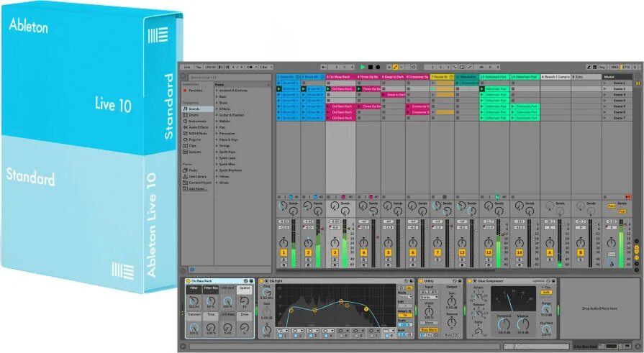The image size is (644, 353).
Task: Expand the Ambient & Evolving folder
Action: click(217, 91)
